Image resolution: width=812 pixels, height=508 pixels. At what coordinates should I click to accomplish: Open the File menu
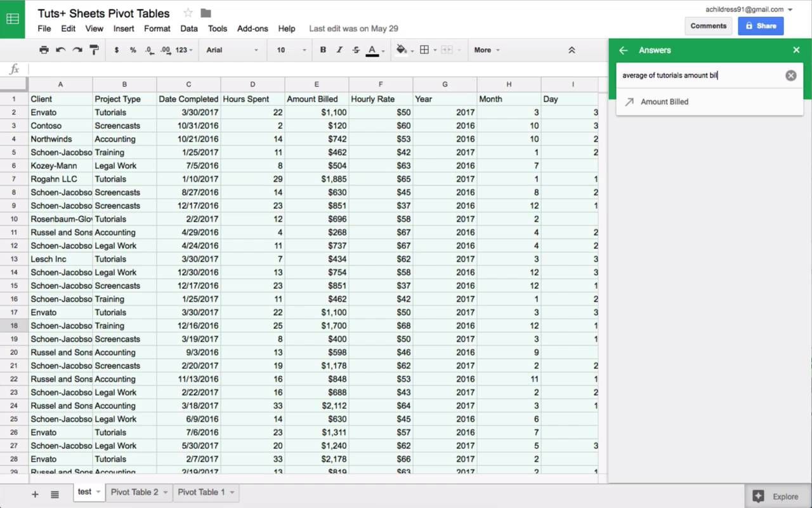point(44,29)
